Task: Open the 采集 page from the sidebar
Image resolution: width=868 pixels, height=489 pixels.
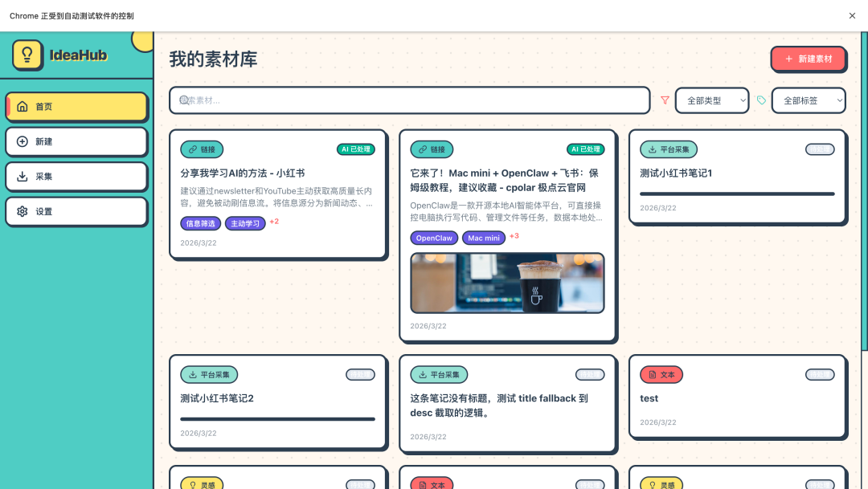Action: point(76,177)
